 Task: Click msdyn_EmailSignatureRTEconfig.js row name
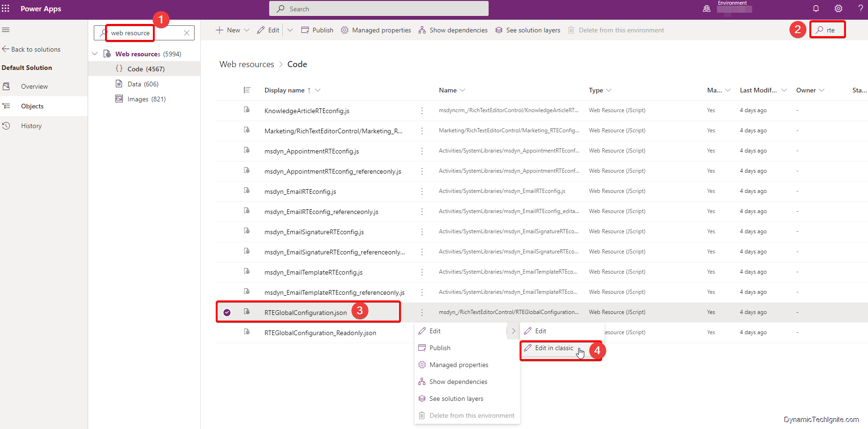click(314, 232)
